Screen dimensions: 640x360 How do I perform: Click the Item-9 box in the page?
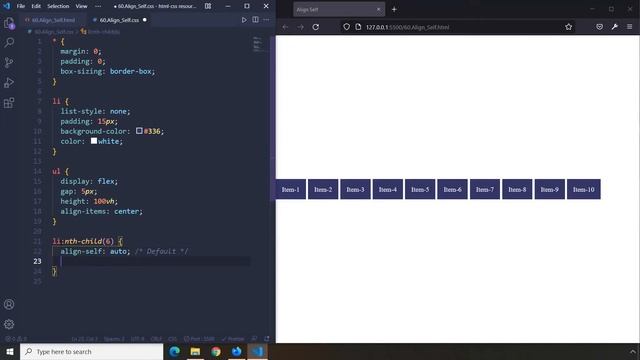[x=550, y=189]
